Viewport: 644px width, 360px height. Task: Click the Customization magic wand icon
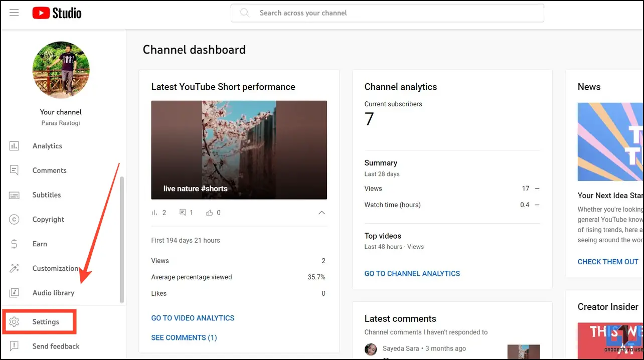(x=14, y=268)
